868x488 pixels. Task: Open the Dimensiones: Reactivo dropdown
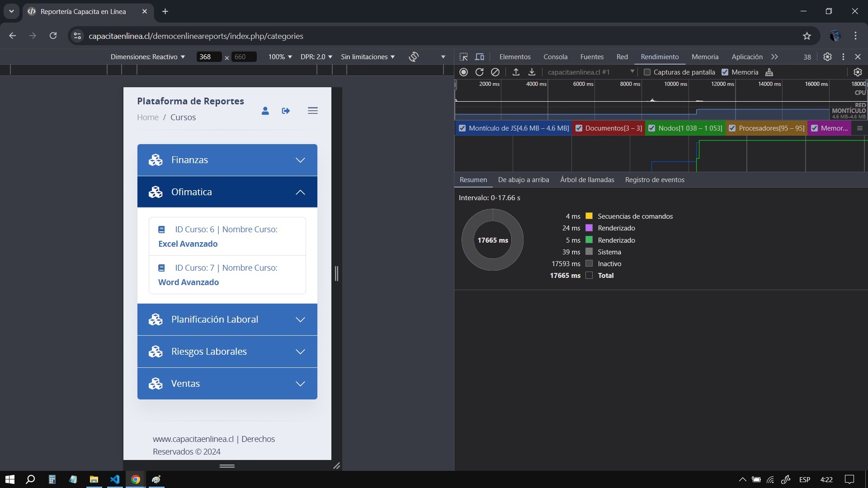148,56
